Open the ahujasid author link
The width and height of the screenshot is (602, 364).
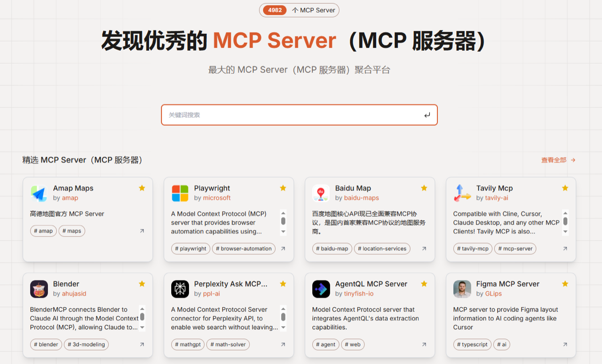74,294
